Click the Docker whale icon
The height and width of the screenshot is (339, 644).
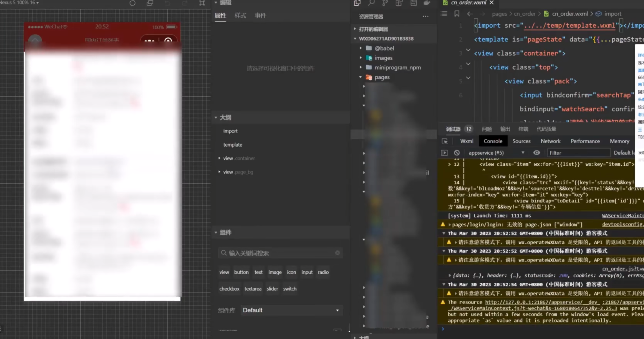[427, 3]
